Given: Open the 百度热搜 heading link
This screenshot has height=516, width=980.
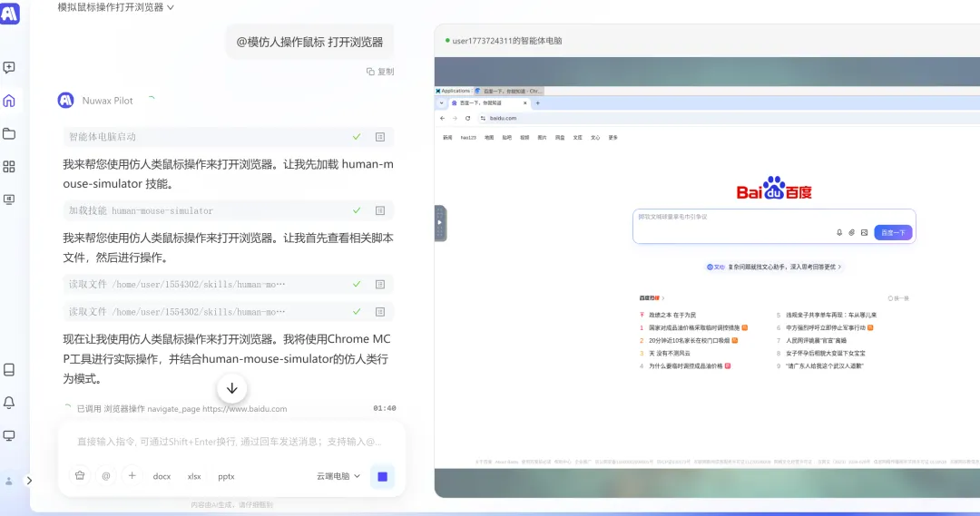Looking at the screenshot, I should 652,298.
